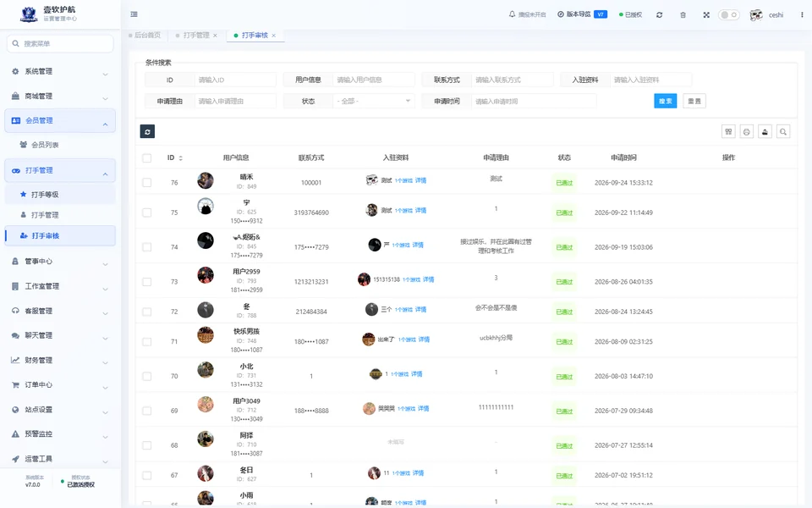Click the magnifier search toggle icon above the table
This screenshot has width=812, height=508.
tap(783, 132)
